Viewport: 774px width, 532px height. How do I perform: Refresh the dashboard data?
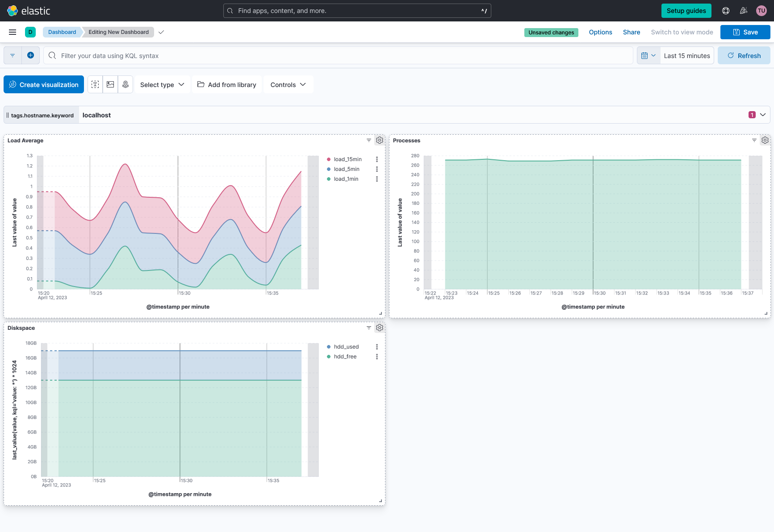[x=744, y=55]
